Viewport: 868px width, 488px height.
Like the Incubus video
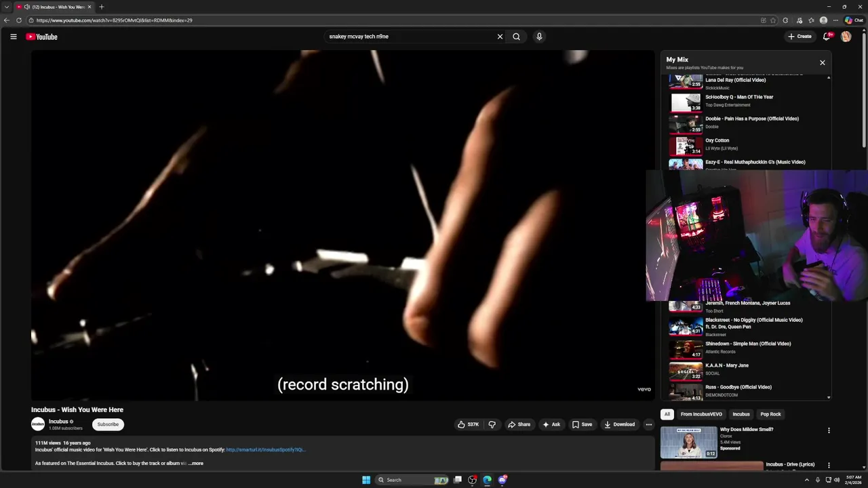pyautogui.click(x=468, y=424)
